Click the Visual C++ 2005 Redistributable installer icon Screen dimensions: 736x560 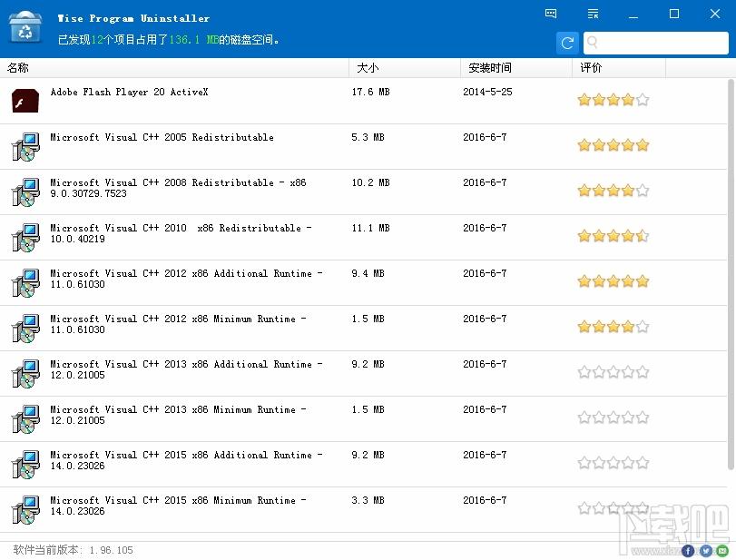point(25,146)
